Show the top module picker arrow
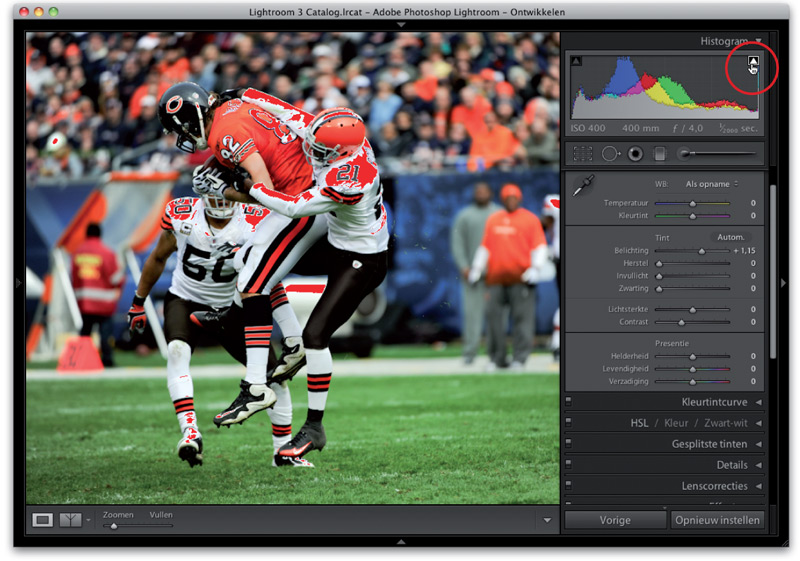Screen dimensions: 800x561 (401, 24)
